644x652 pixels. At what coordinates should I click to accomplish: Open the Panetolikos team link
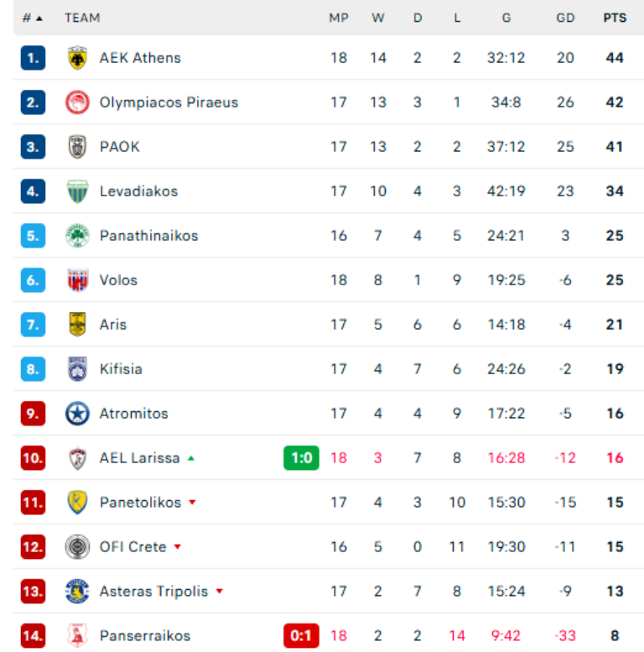140,503
